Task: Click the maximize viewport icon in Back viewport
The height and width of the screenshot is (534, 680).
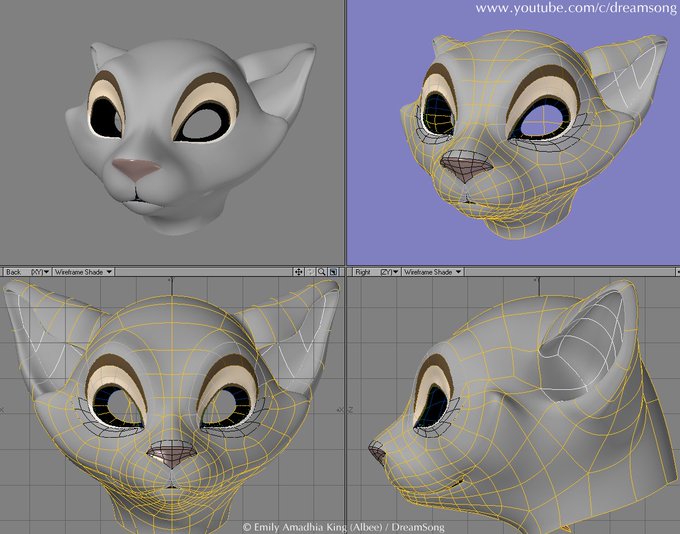Action: [333, 272]
